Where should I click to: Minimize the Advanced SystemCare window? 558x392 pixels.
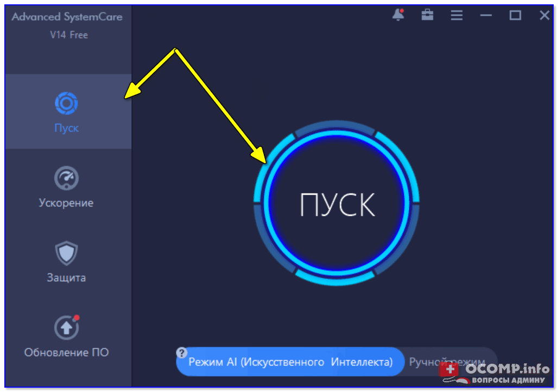(486, 15)
